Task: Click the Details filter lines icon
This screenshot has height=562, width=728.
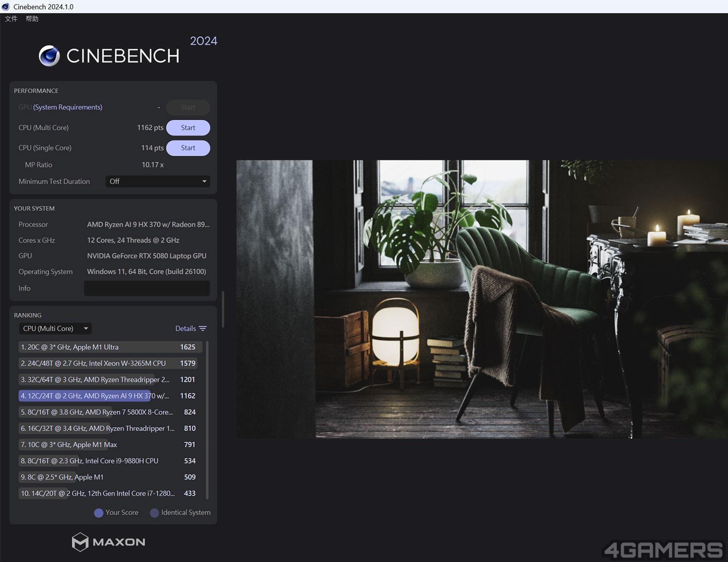Action: pos(203,329)
